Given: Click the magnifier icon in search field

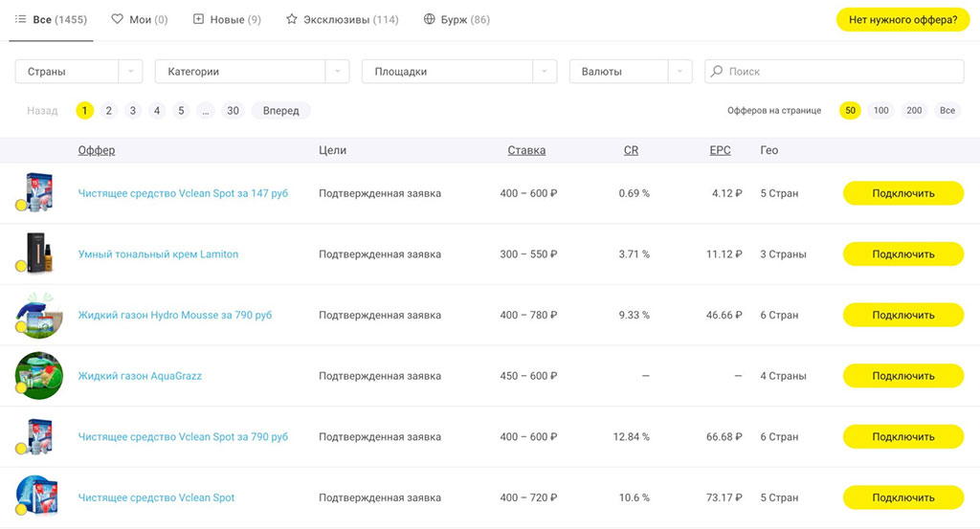Looking at the screenshot, I should pyautogui.click(x=717, y=72).
